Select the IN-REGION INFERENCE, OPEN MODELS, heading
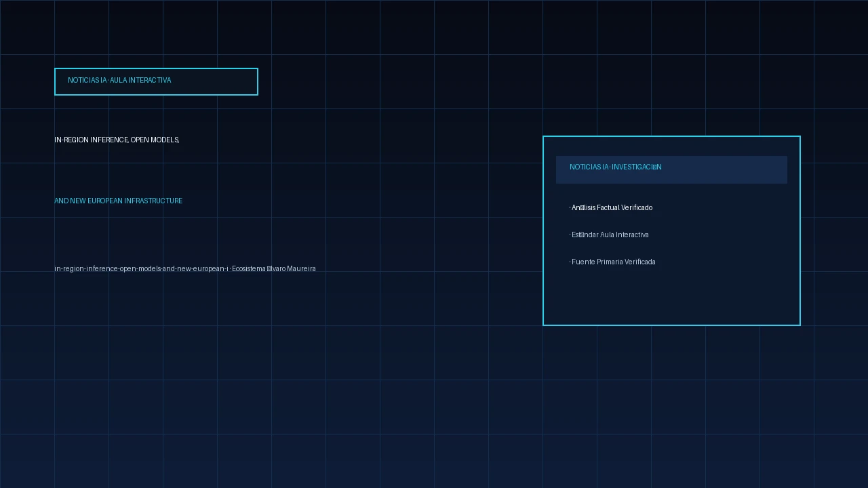 [117, 140]
